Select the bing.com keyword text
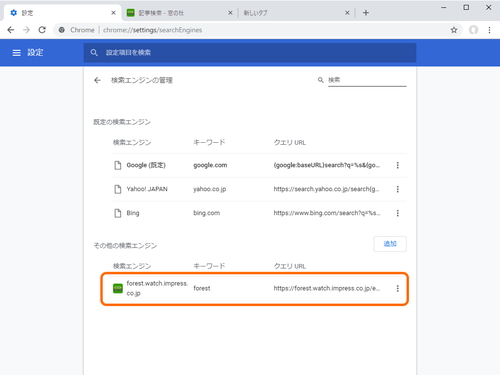500x375 pixels. click(x=206, y=213)
